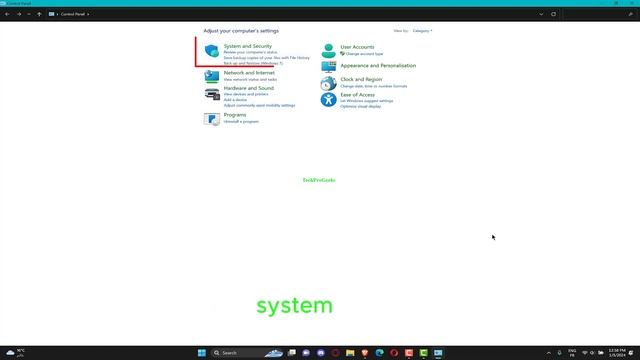Viewport: 640px width, 360px height.
Task: Click Save backup copies with File History
Action: point(267,58)
